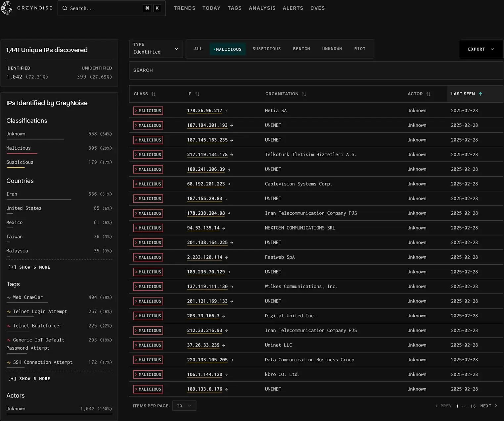
Task: Open the Today nav item
Action: point(211,8)
